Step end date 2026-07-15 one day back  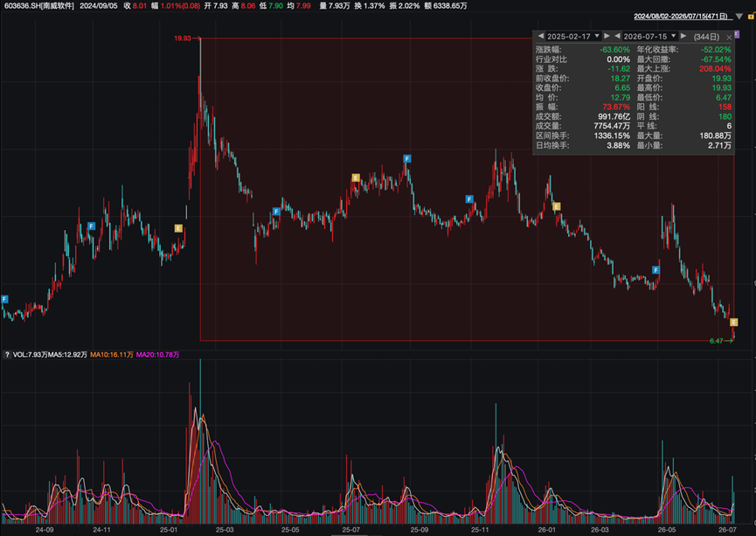tap(617, 36)
